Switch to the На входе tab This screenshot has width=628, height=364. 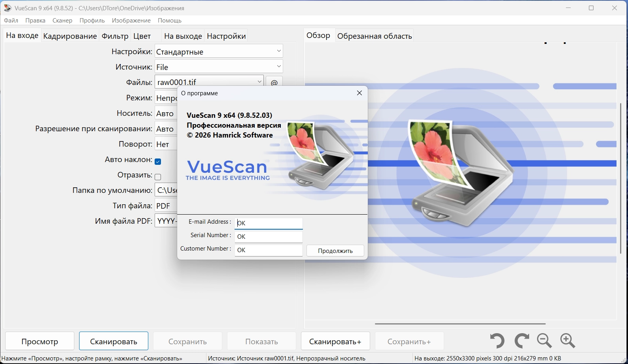[22, 36]
